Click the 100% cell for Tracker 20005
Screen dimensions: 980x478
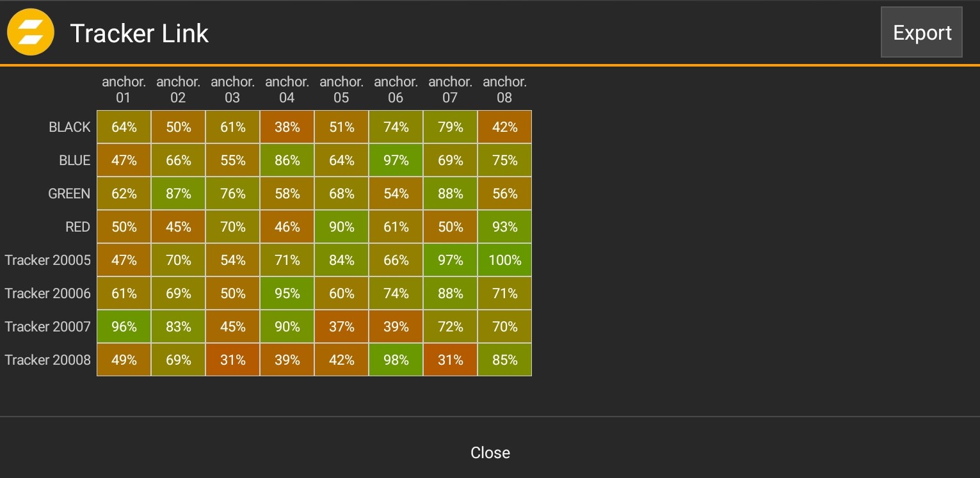(x=504, y=260)
